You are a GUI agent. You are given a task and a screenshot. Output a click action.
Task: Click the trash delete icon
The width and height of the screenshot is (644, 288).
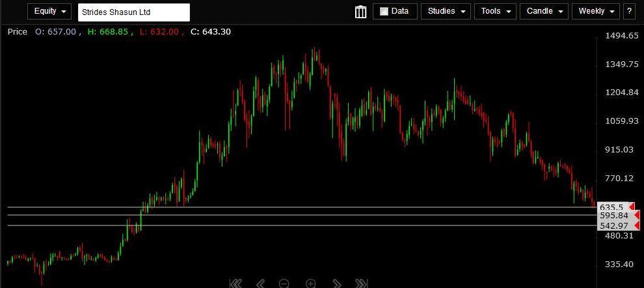coord(360,12)
